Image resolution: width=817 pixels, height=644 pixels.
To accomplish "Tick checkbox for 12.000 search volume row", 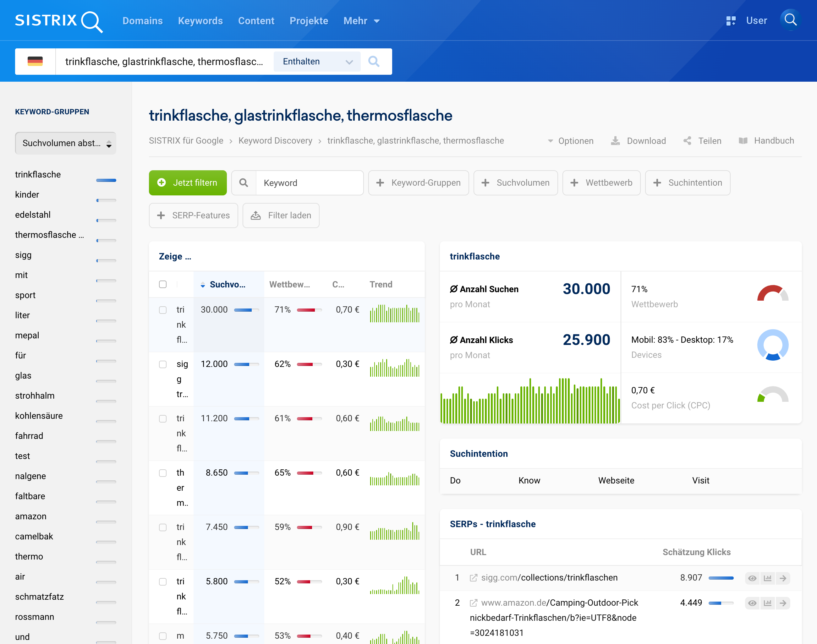I will [162, 364].
